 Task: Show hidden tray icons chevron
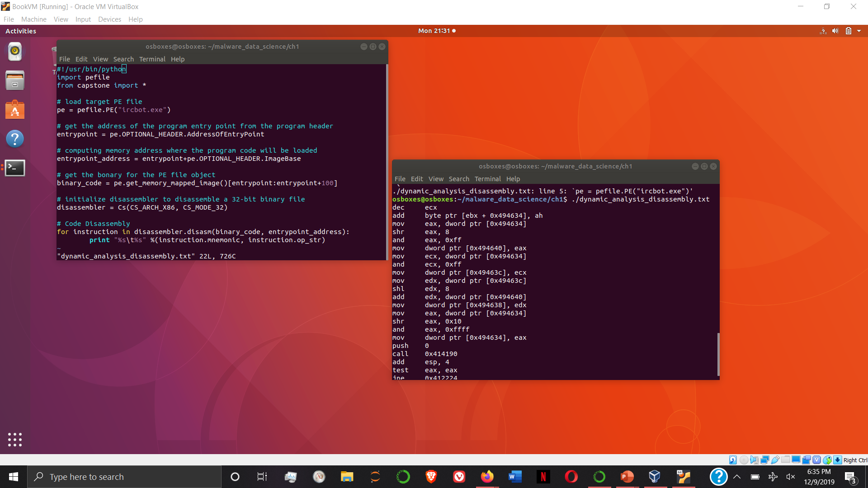click(737, 477)
